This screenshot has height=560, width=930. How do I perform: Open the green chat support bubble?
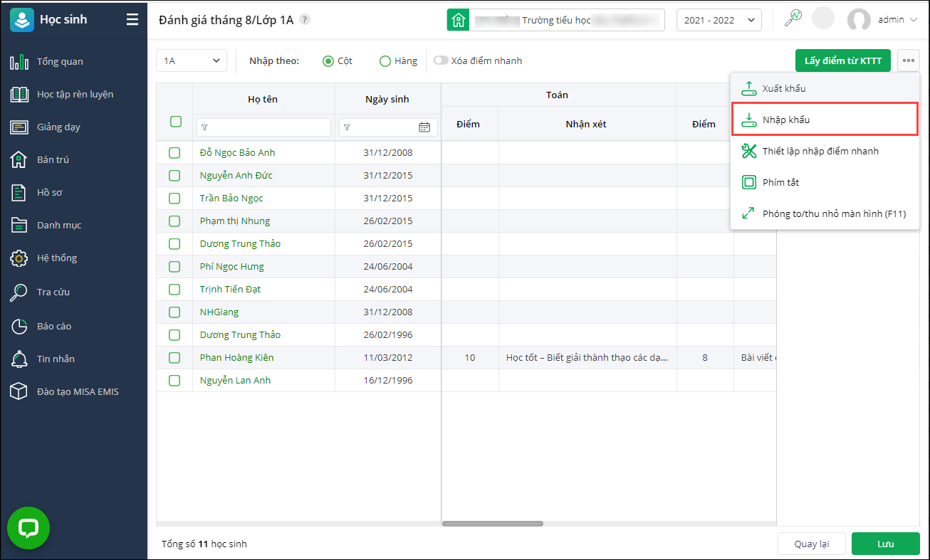[x=28, y=527]
